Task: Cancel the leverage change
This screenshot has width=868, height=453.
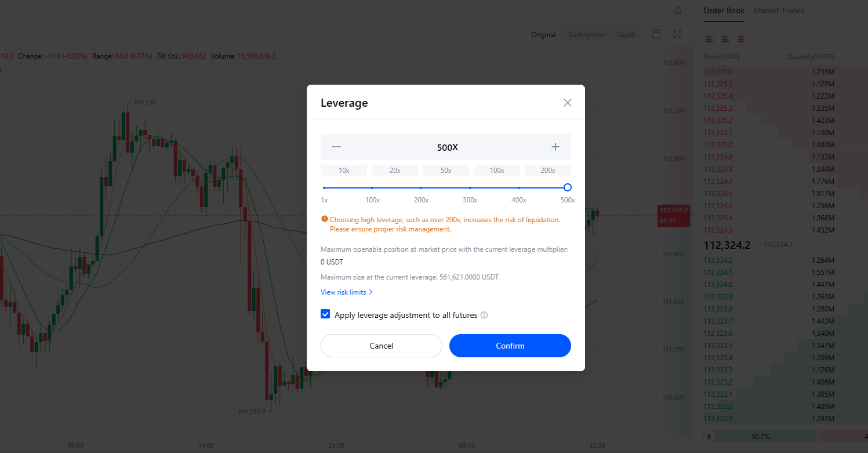Action: click(381, 345)
